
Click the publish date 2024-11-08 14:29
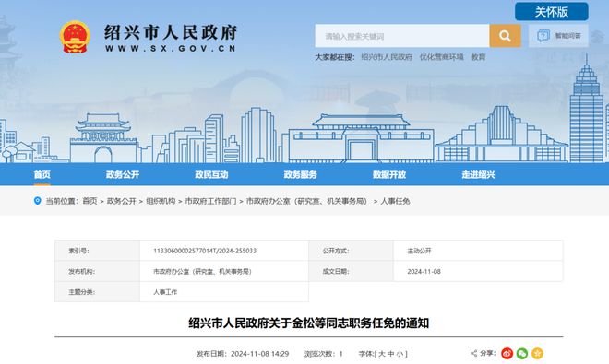[x=259, y=354]
